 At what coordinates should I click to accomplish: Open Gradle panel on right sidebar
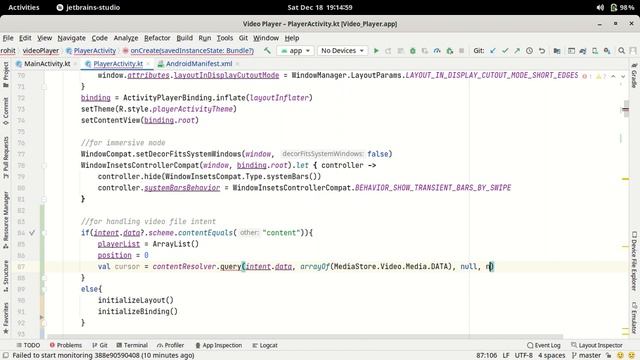tap(634, 76)
